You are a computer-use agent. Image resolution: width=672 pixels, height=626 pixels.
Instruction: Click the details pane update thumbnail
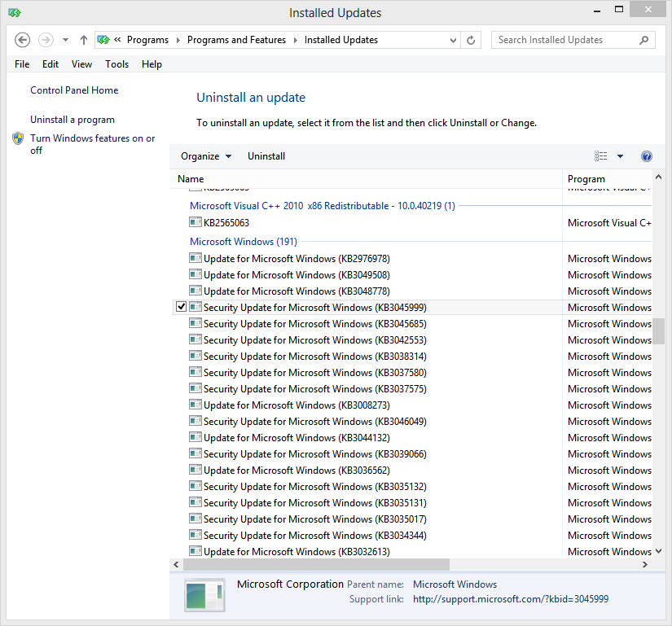204,596
